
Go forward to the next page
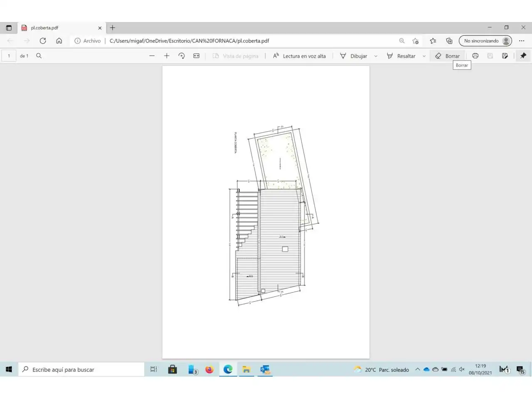click(x=27, y=41)
